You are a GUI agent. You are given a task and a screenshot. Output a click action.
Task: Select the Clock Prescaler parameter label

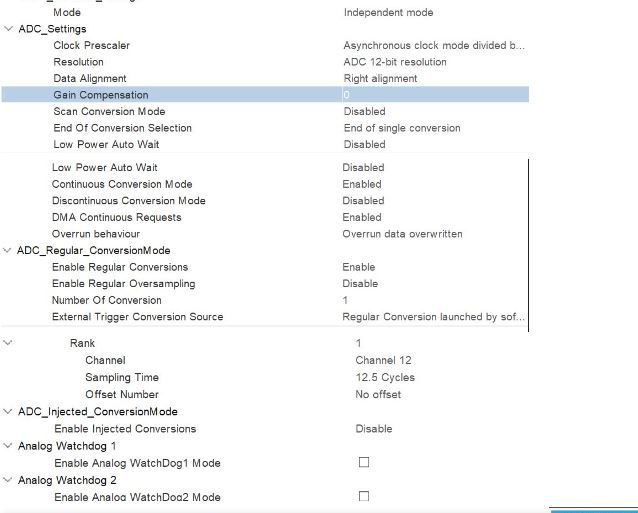92,46
